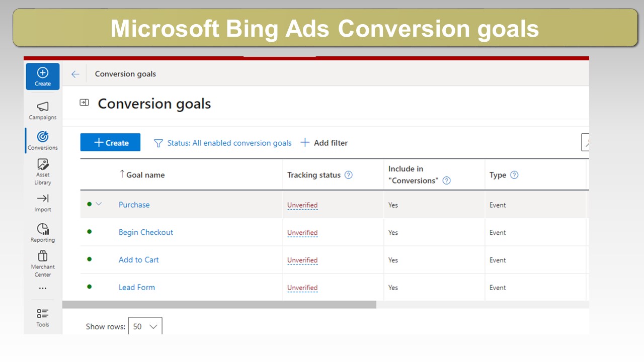
Task: Click Unverified status for Add to Cart
Action: coord(302,260)
